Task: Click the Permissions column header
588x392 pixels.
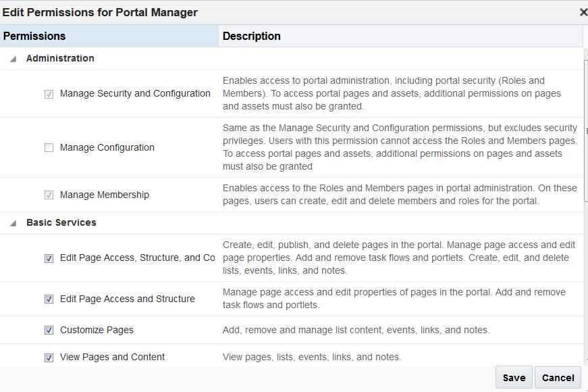Action: pyautogui.click(x=108, y=36)
